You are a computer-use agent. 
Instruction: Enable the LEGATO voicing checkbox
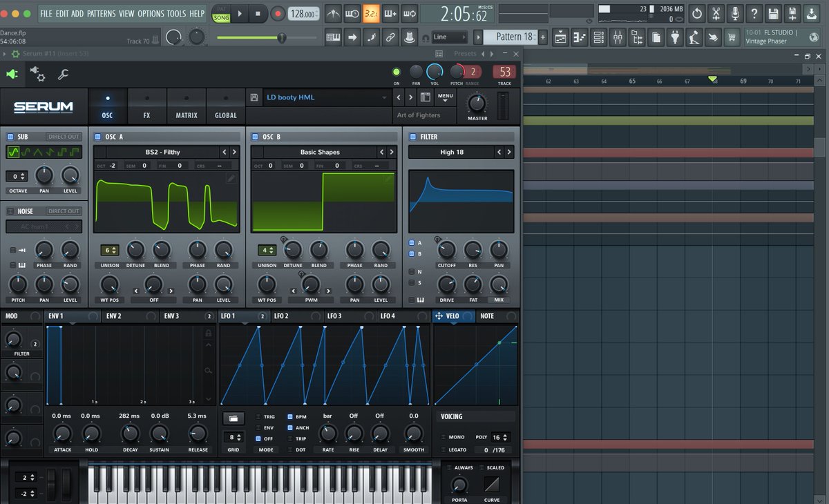tap(443, 450)
